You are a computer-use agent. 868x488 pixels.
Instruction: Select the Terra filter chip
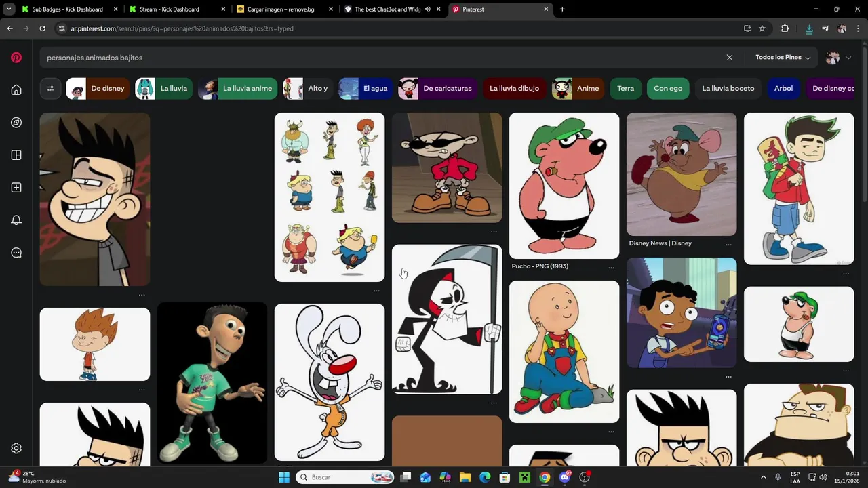tap(625, 88)
